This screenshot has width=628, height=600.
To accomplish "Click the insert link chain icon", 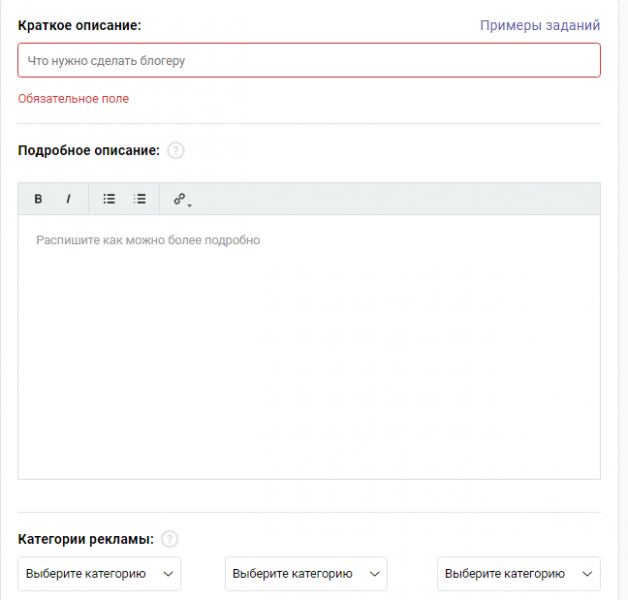I will (x=179, y=199).
